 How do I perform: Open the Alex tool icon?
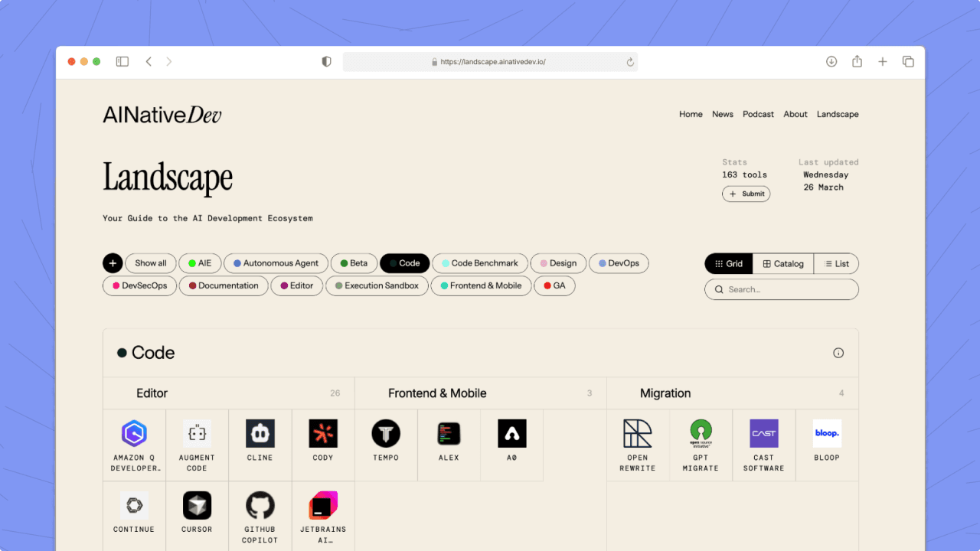click(449, 433)
